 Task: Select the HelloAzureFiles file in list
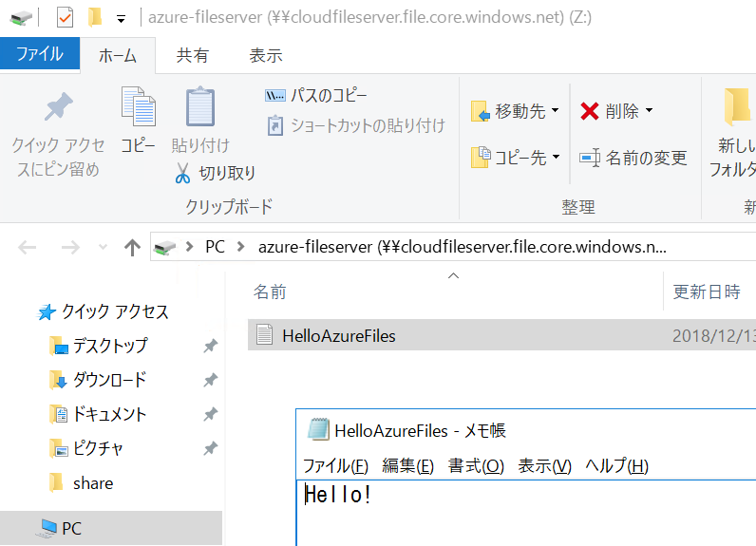pyautogui.click(x=338, y=335)
